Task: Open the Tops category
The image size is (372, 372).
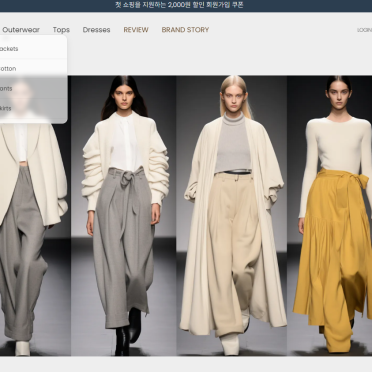Action: click(x=61, y=30)
